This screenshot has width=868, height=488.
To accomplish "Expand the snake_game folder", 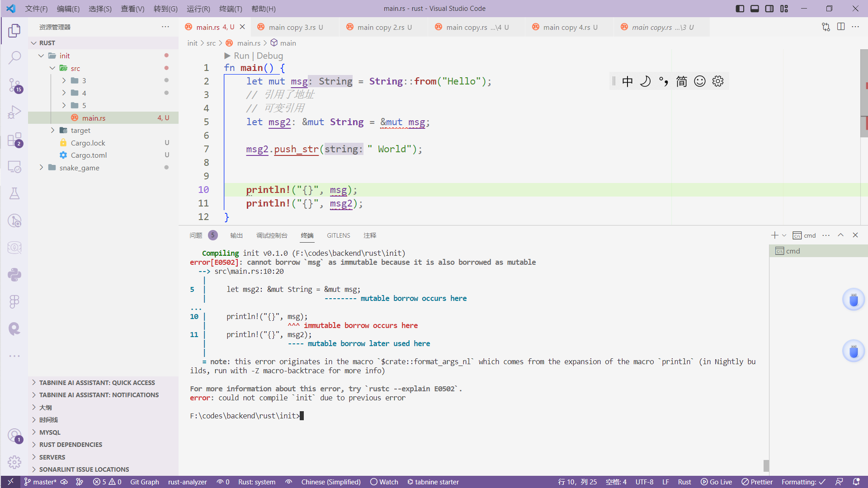I will 79,168.
